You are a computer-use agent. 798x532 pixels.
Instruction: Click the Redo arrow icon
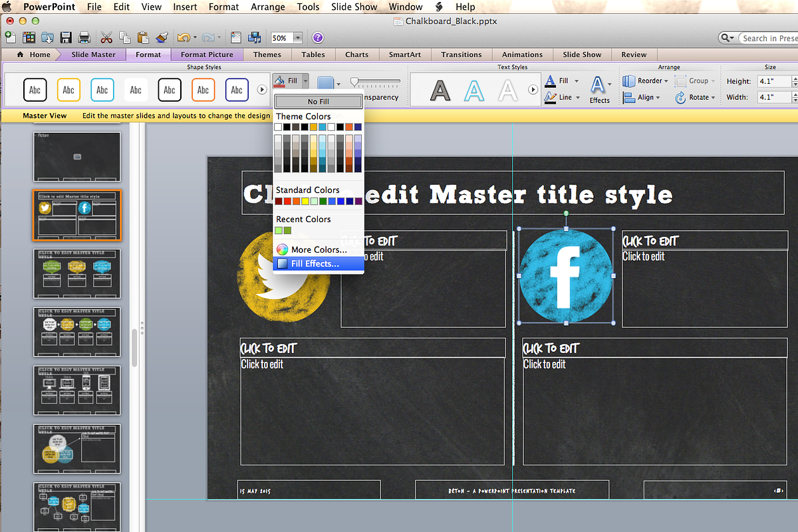207,38
